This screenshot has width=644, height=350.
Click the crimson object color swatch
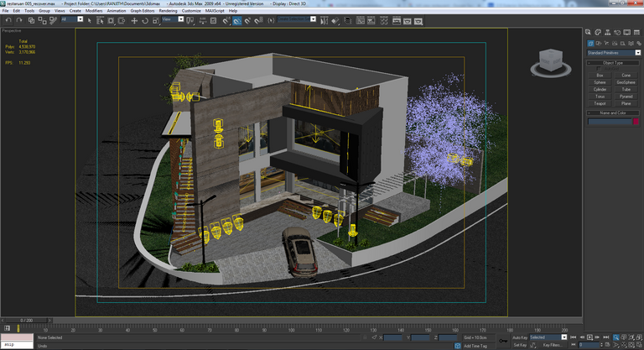point(636,122)
